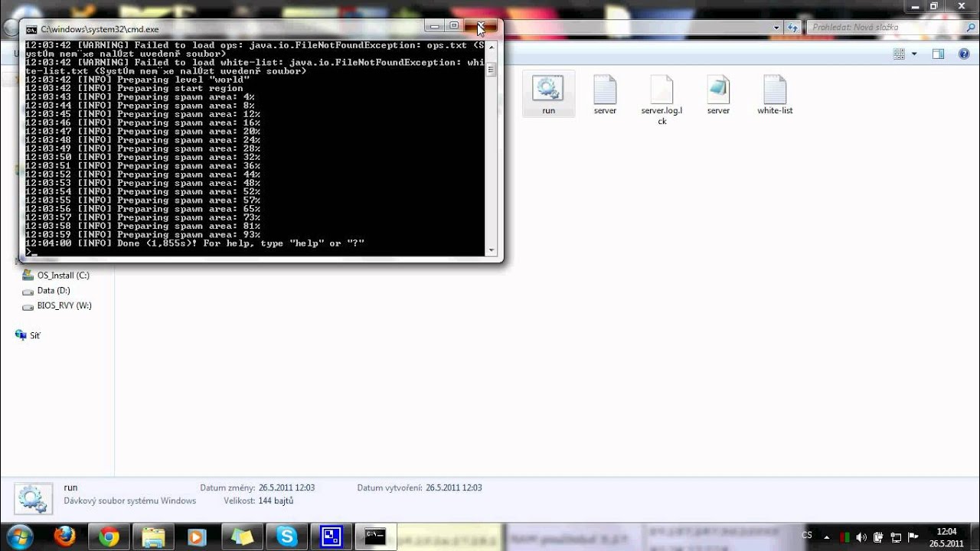The height and width of the screenshot is (551, 980).
Task: Open the address bar history dropdown
Action: tap(776, 28)
